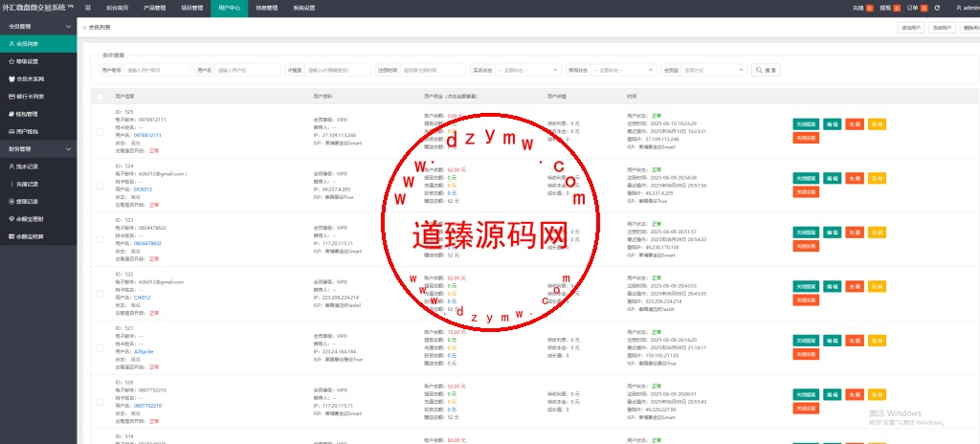The image size is (980, 444).
Task: Click the refresh icon in the top bar
Action: point(937,8)
